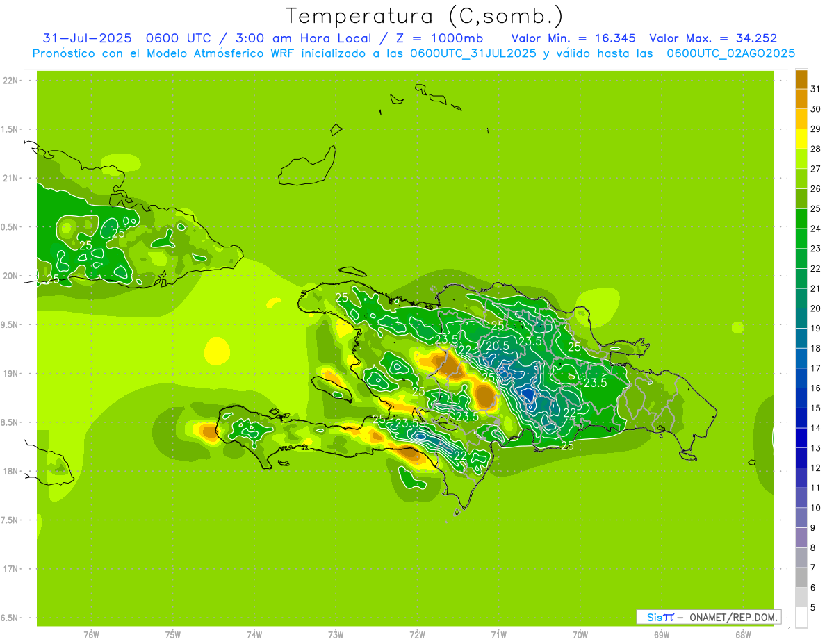Click the "75W" longitude axis label
This screenshot has width=834, height=644.
pos(173,635)
